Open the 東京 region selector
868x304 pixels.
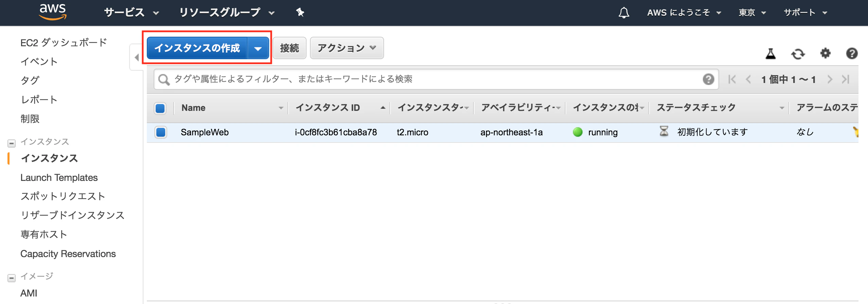[x=752, y=13]
